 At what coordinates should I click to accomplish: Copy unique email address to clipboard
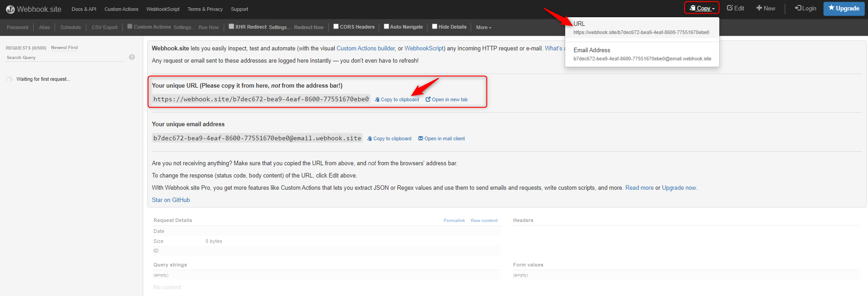pos(389,138)
